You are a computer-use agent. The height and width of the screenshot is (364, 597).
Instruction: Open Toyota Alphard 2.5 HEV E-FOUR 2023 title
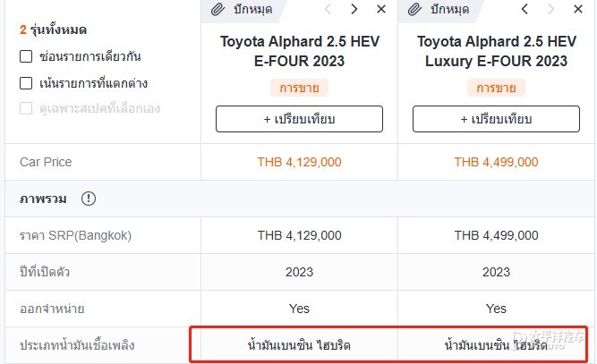click(x=299, y=51)
